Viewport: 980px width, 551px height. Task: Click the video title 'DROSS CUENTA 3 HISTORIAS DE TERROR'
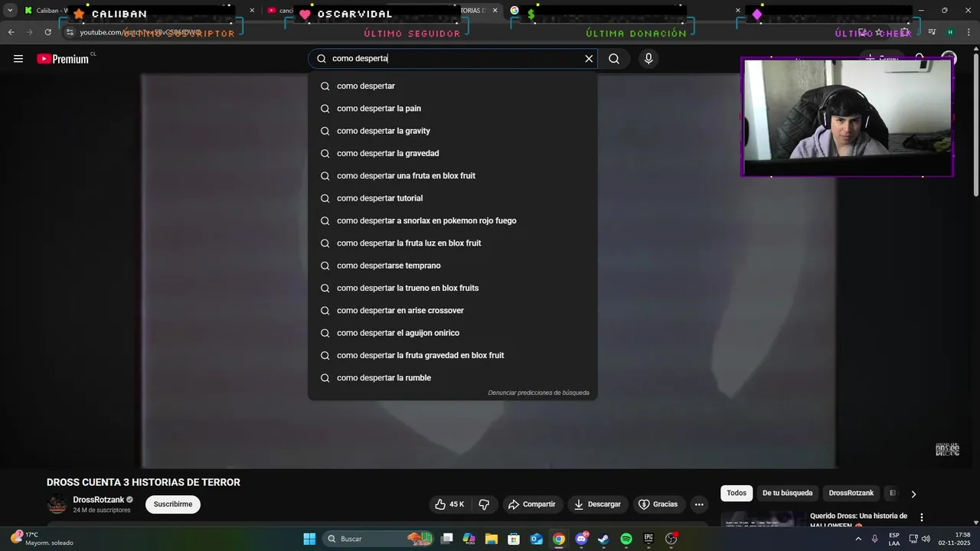click(143, 482)
